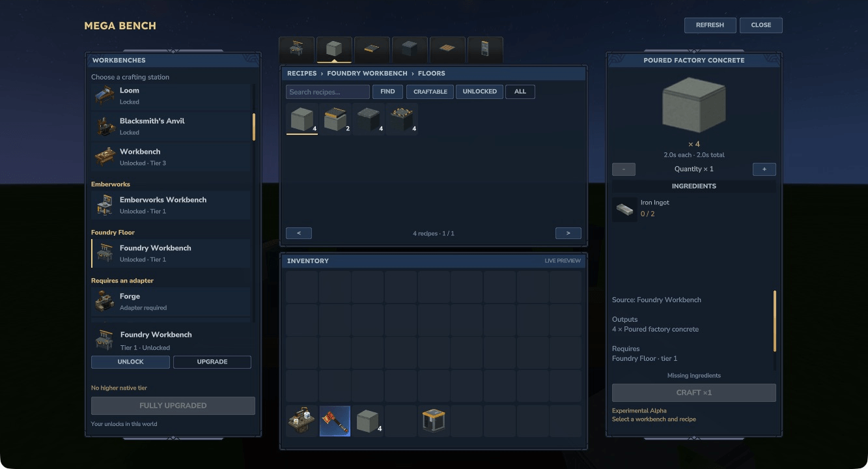Open the grey concrete block category tab
This screenshot has height=469, width=868.
(334, 50)
